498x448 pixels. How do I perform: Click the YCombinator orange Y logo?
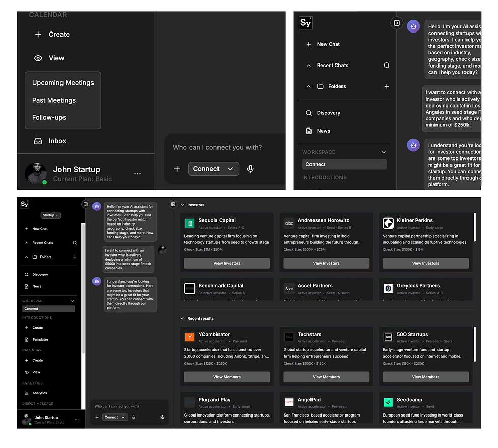point(190,337)
